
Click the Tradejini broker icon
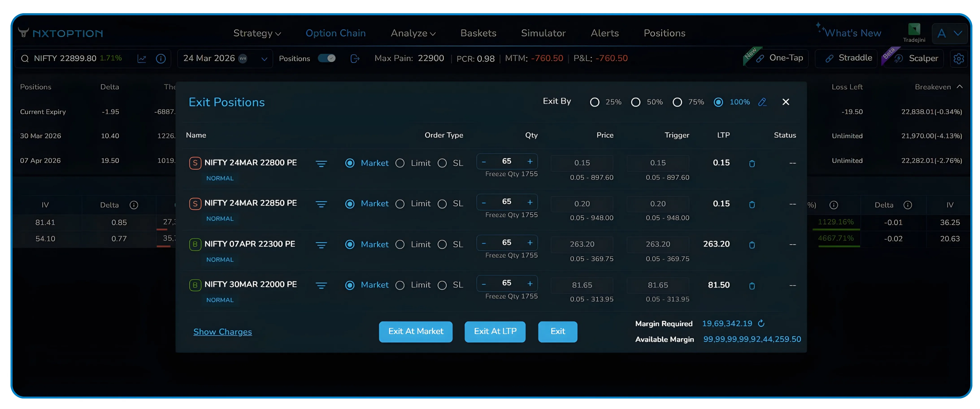tap(915, 29)
